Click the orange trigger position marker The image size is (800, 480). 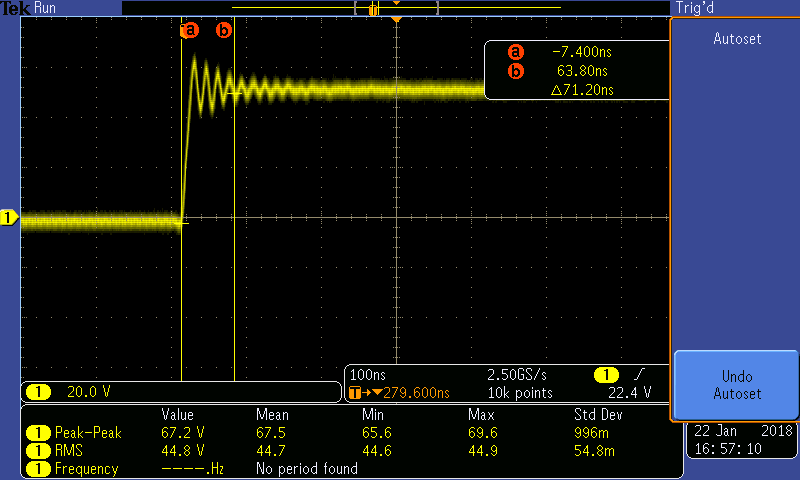(396, 19)
